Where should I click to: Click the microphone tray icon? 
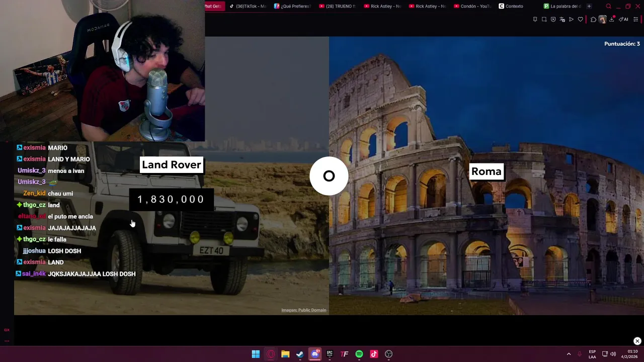click(x=580, y=354)
